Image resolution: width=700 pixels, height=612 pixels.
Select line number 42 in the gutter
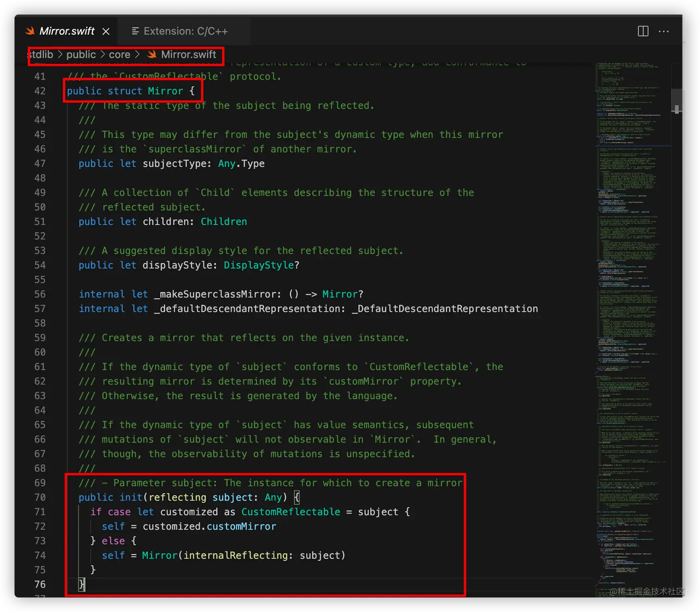click(40, 91)
